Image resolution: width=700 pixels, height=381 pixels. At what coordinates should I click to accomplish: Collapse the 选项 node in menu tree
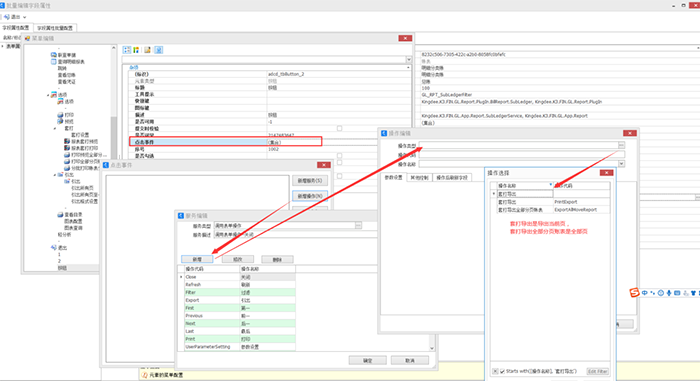tap(48, 95)
